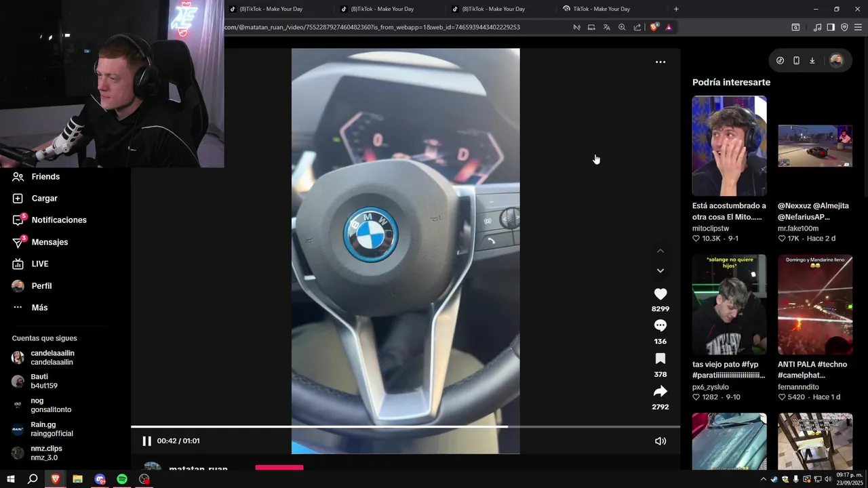Open Discord from the taskbar

[x=100, y=479]
